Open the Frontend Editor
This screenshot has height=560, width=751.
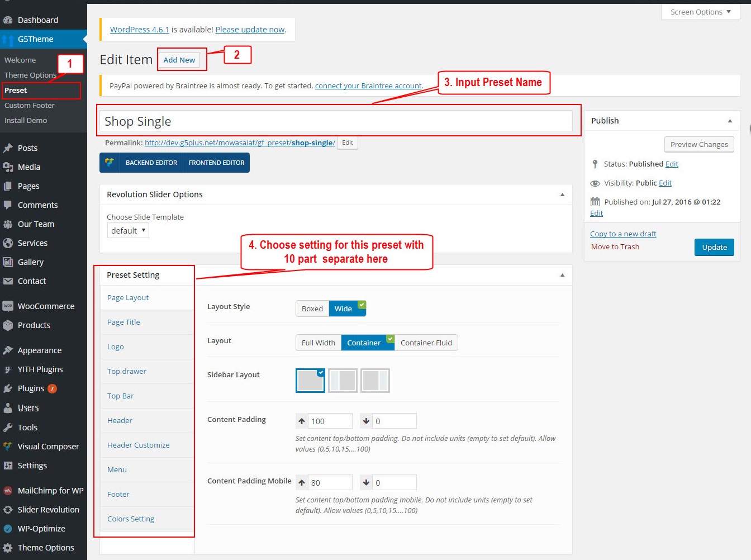pyautogui.click(x=216, y=163)
